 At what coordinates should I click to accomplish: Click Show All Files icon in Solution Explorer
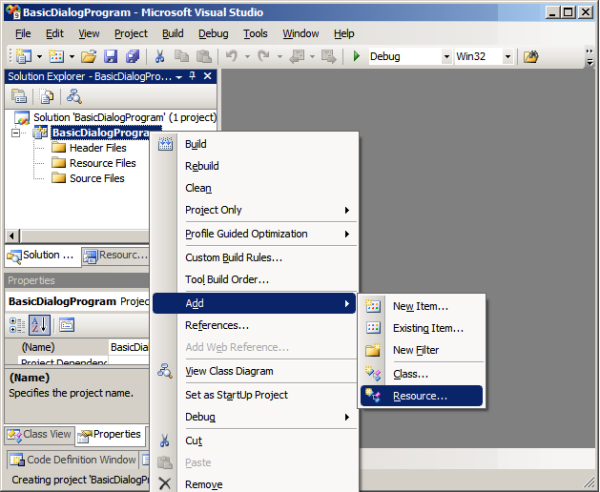(47, 96)
